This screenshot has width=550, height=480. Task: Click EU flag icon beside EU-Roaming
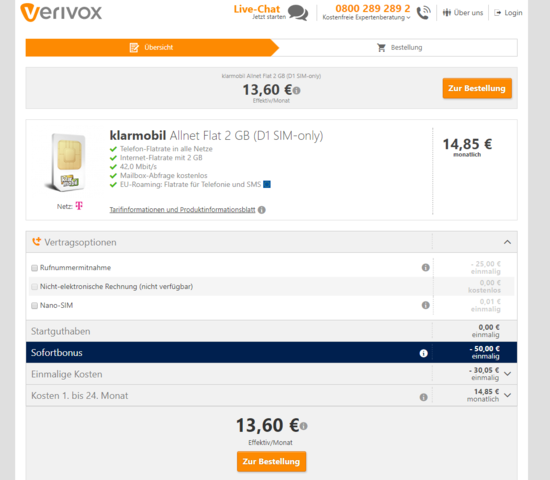pos(267,184)
